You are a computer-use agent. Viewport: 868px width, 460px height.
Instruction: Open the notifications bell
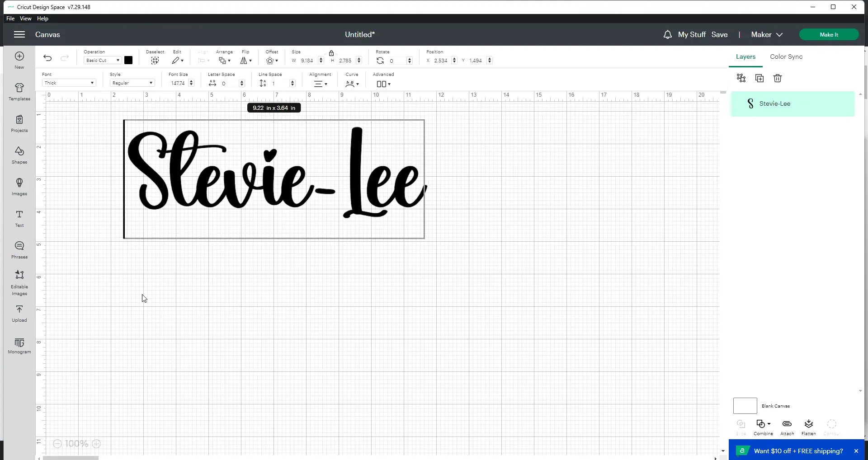click(x=667, y=35)
